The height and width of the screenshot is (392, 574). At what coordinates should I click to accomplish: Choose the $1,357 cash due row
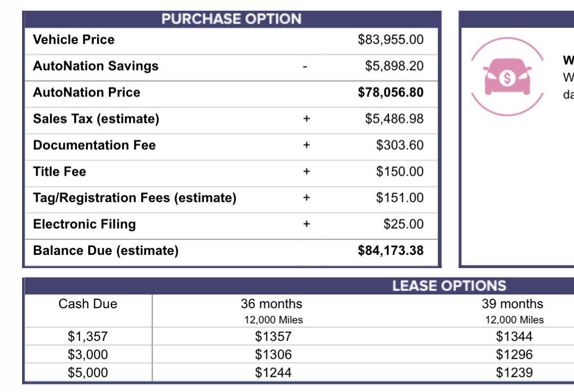click(x=88, y=337)
